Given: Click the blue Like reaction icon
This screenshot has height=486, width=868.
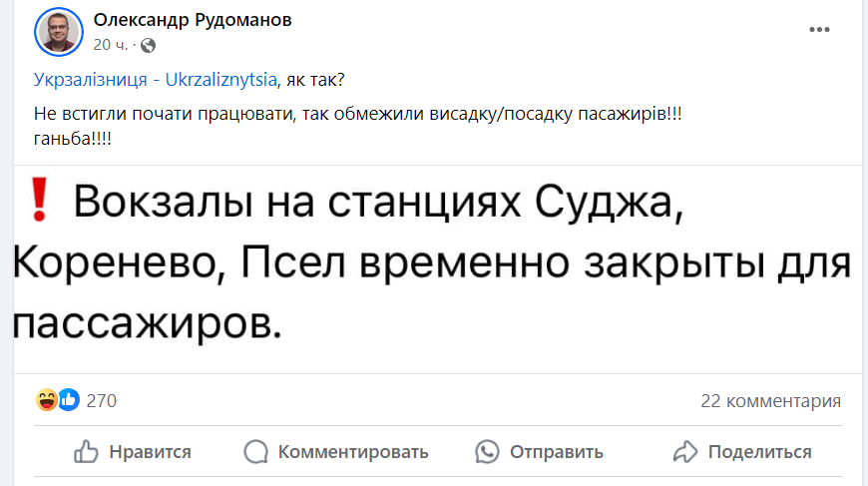Looking at the screenshot, I should 68,401.
